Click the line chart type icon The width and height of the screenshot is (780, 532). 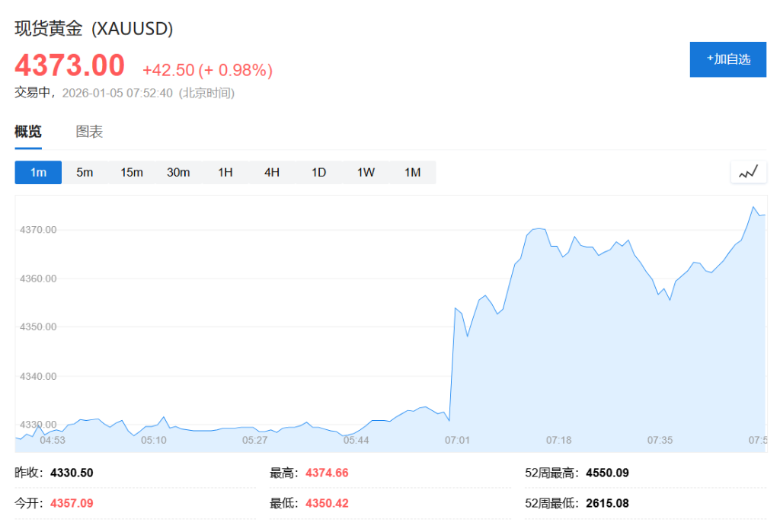point(748,172)
